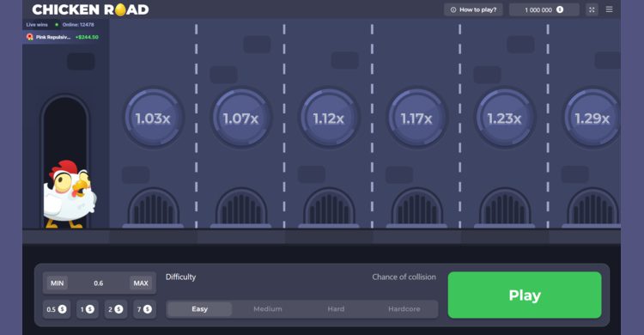Click the sewer grate below 1.12x
The height and width of the screenshot is (335, 644).
tap(329, 208)
